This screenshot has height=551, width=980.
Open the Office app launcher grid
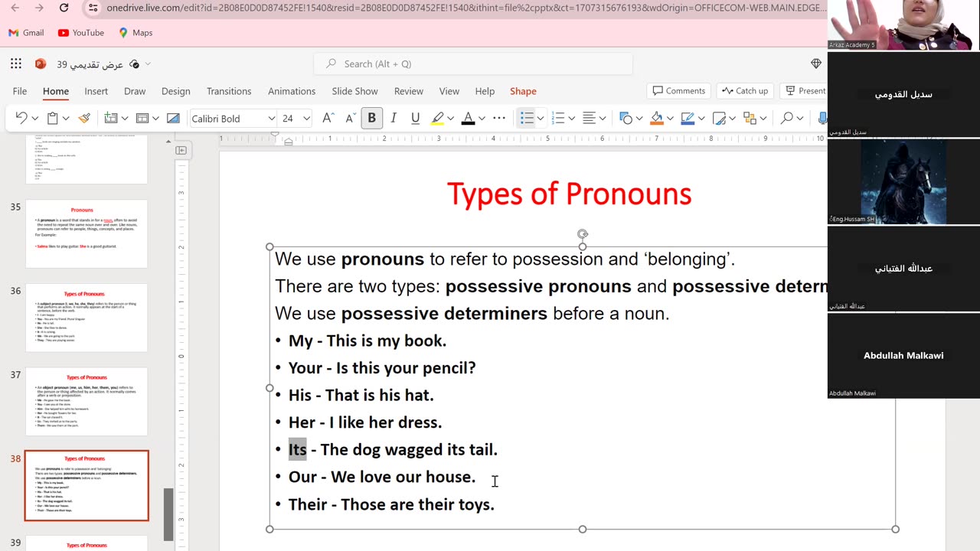tap(16, 64)
